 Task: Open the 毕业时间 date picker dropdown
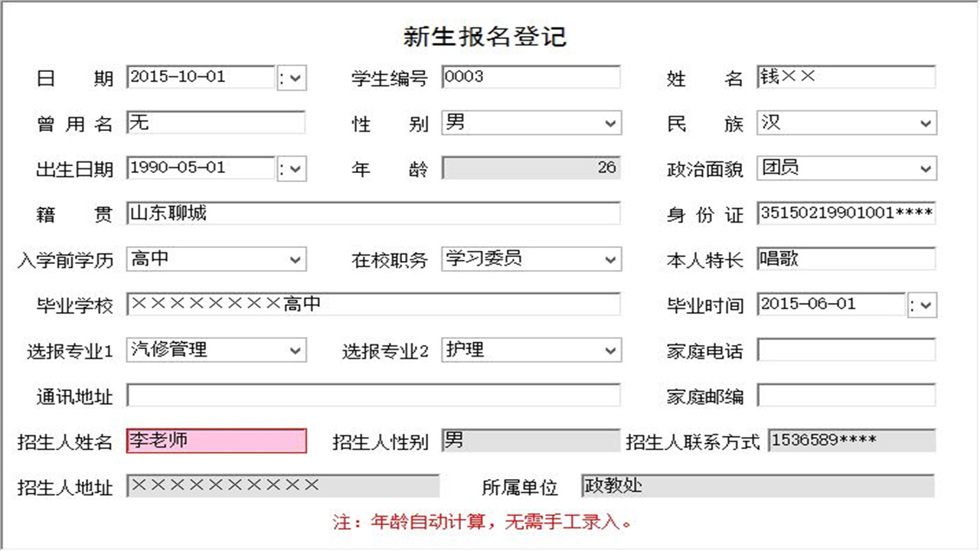[924, 305]
